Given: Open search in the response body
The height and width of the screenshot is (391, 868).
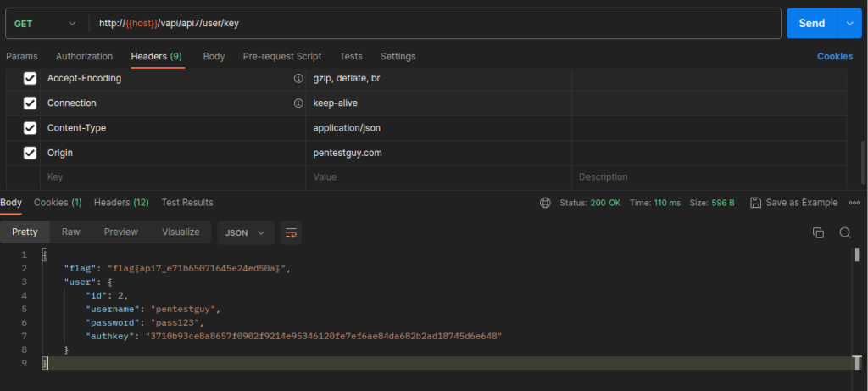Looking at the screenshot, I should coord(845,232).
